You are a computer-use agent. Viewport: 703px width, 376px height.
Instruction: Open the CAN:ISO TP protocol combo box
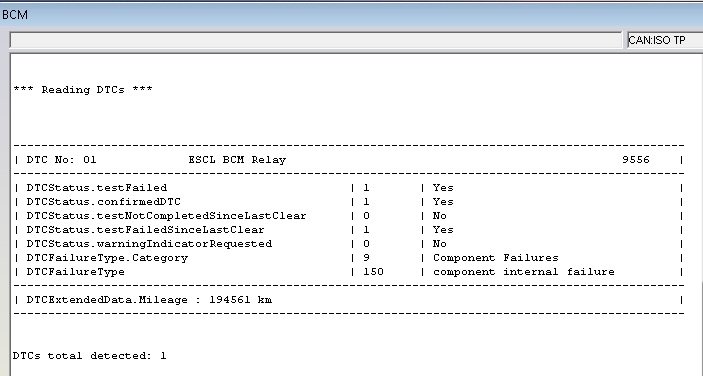pyautogui.click(x=665, y=40)
